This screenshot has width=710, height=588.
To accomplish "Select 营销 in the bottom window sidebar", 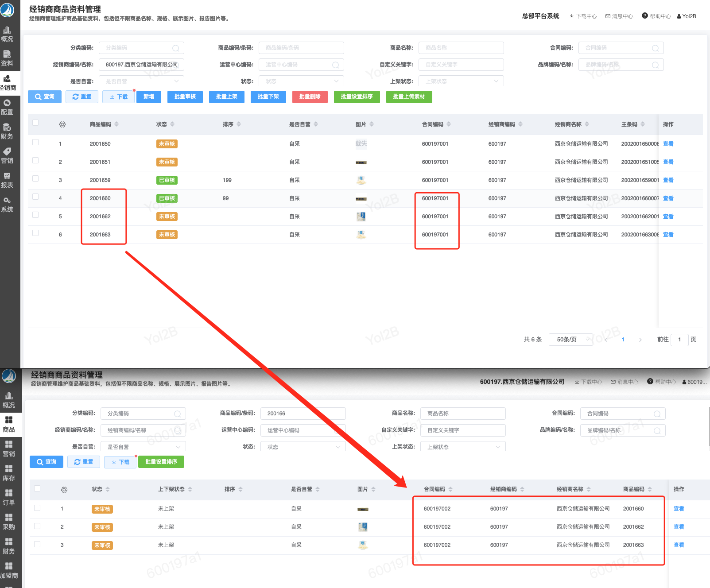I will pos(9,449).
